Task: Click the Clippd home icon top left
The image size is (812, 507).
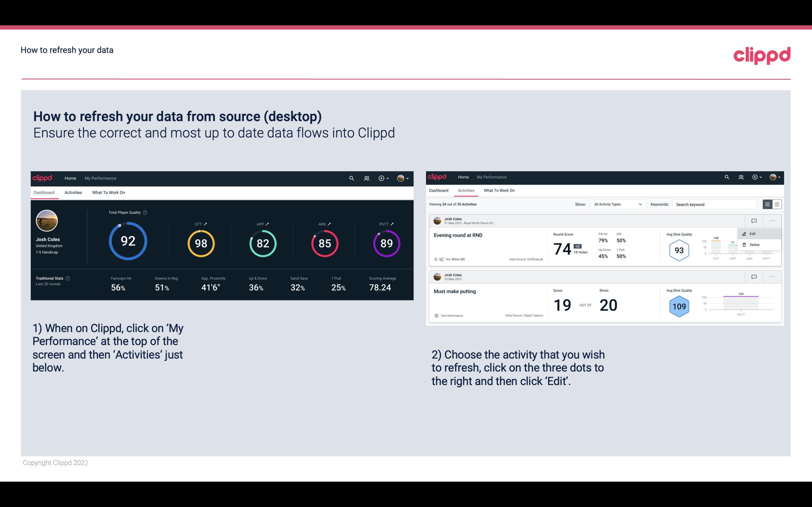Action: [43, 177]
